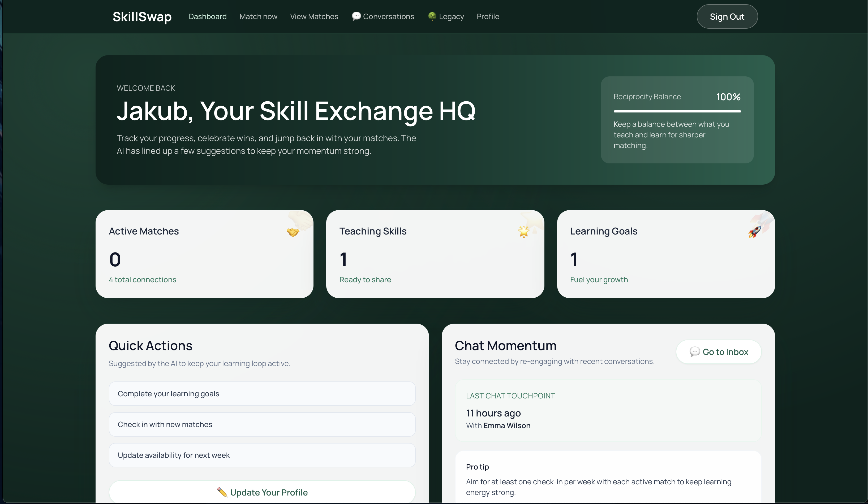
Task: Choose Update availability for next week
Action: (x=262, y=455)
